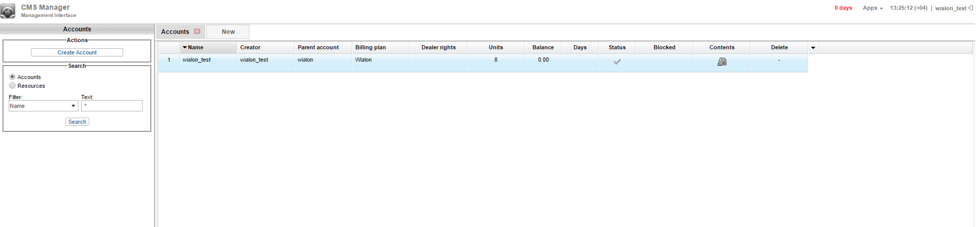Sort table by Balance column header
The width and height of the screenshot is (980, 227).
[543, 48]
